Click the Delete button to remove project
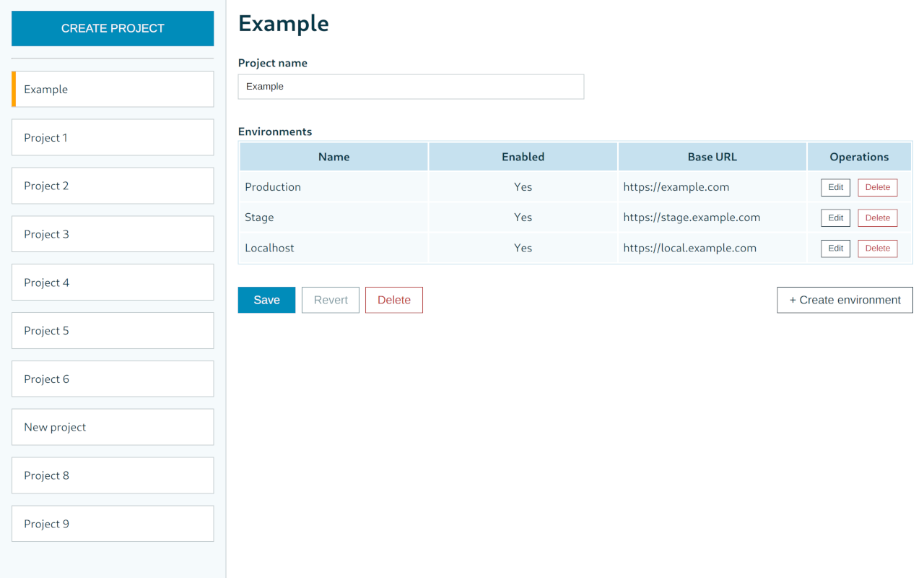This screenshot has width=924, height=578. coord(393,300)
